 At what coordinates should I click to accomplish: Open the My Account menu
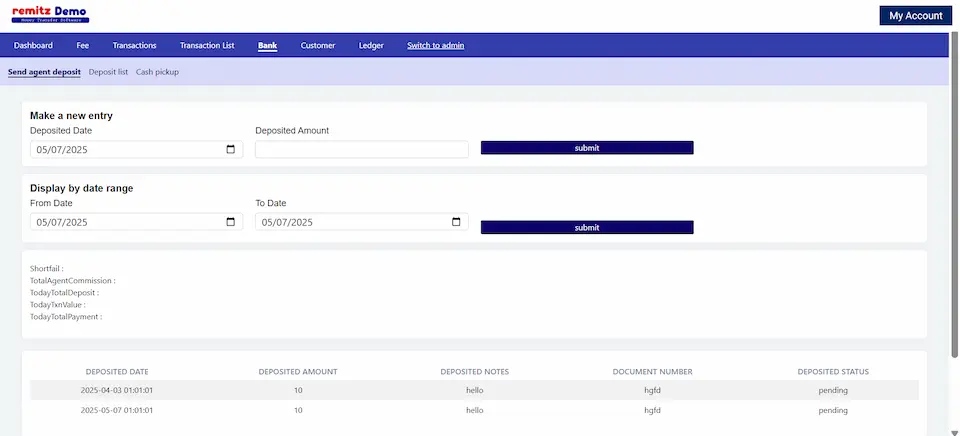[x=915, y=16]
